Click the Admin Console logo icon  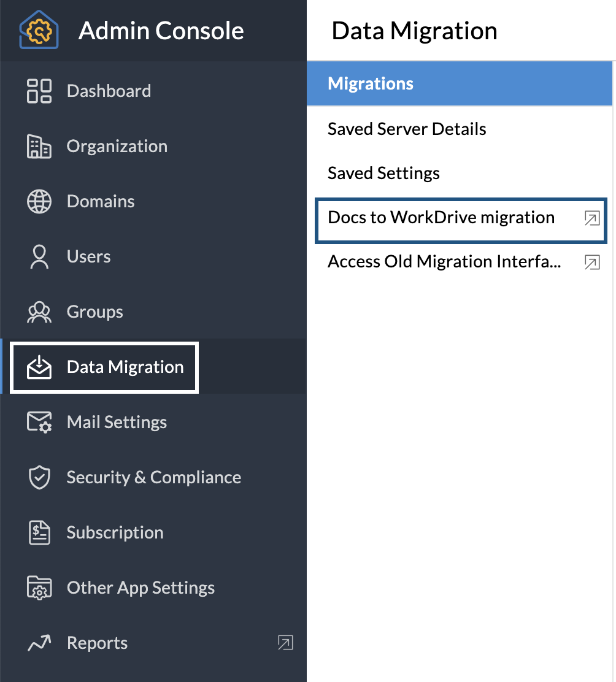39,29
